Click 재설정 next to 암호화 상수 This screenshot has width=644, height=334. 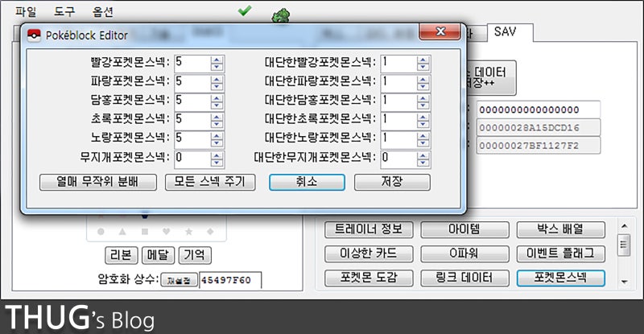click(179, 281)
